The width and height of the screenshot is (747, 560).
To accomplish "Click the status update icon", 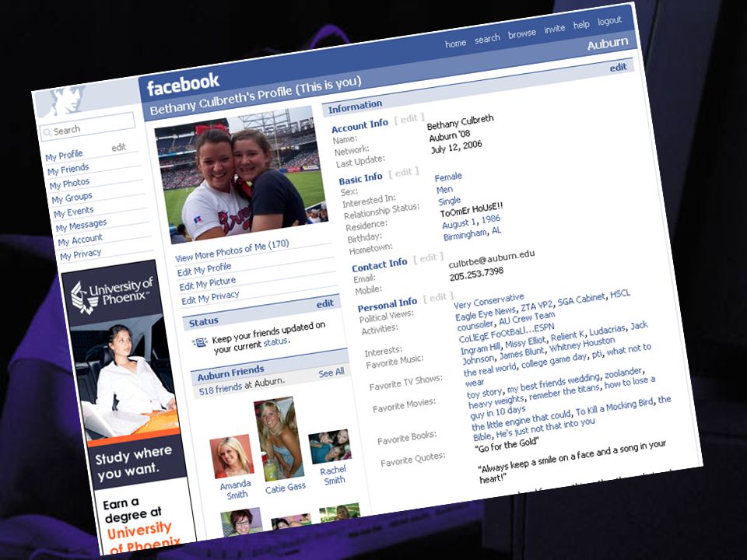I will pos(200,342).
